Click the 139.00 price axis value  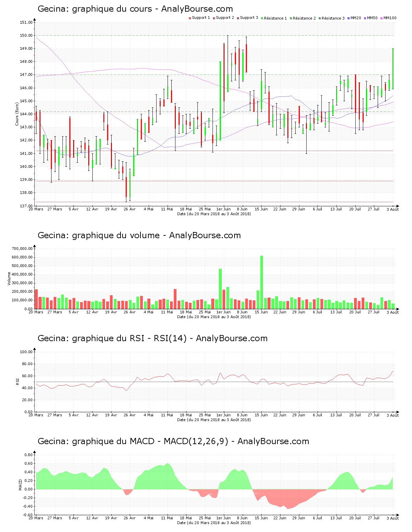(26, 180)
